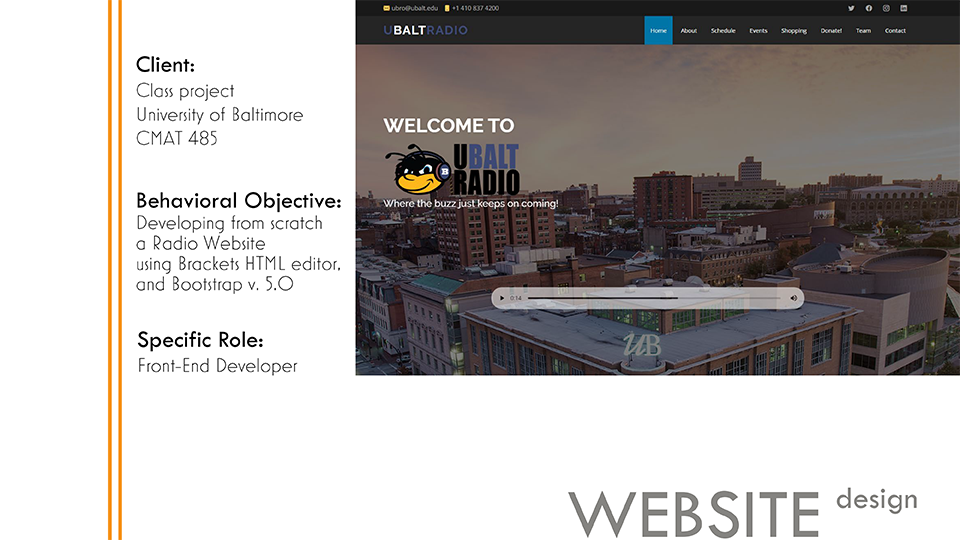The width and height of the screenshot is (960, 540).
Task: Click the 'Where the buzz just keeps on coming!' tagline
Action: tap(471, 203)
